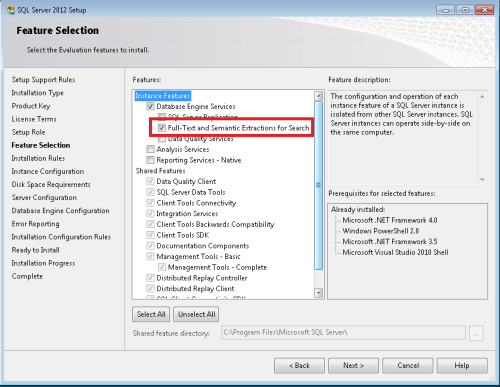Select Disk Space Requirements step

click(x=51, y=184)
